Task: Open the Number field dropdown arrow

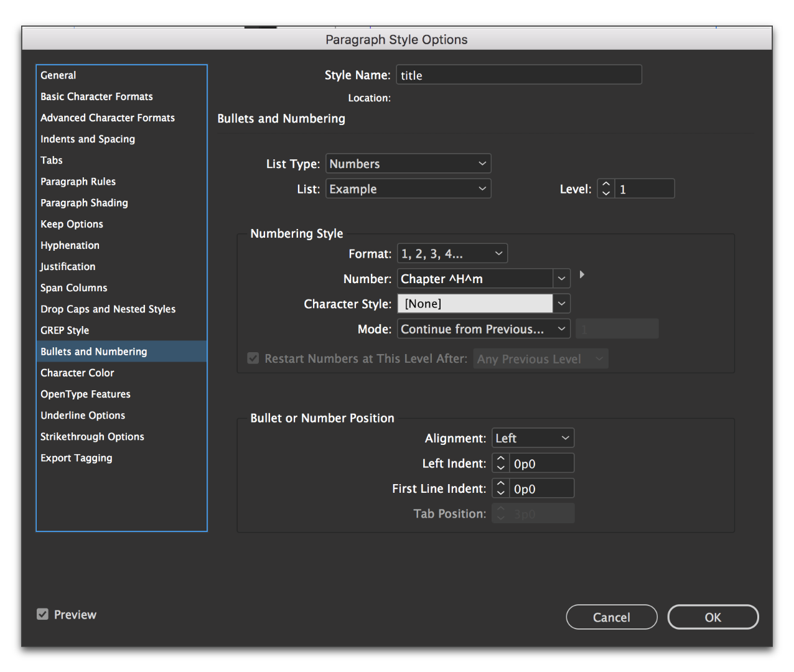Action: [x=561, y=279]
